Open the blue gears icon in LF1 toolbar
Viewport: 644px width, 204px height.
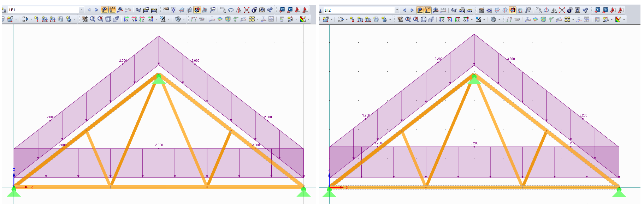tap(270, 10)
